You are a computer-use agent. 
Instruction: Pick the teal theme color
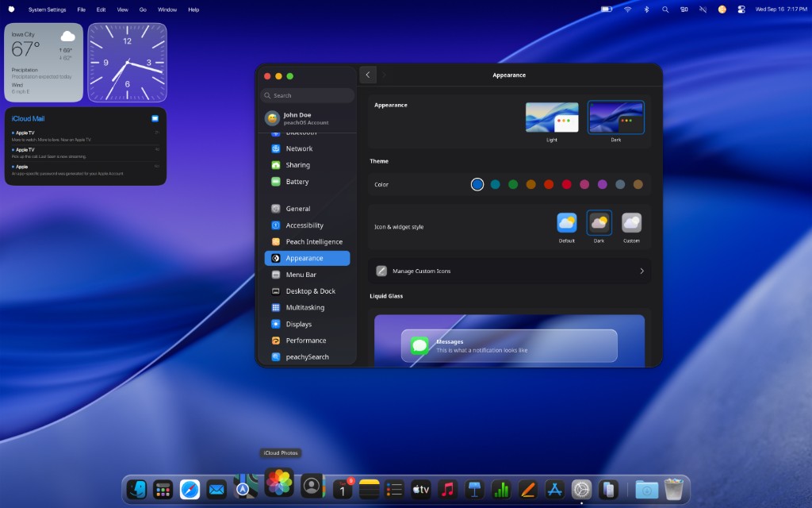[495, 184]
